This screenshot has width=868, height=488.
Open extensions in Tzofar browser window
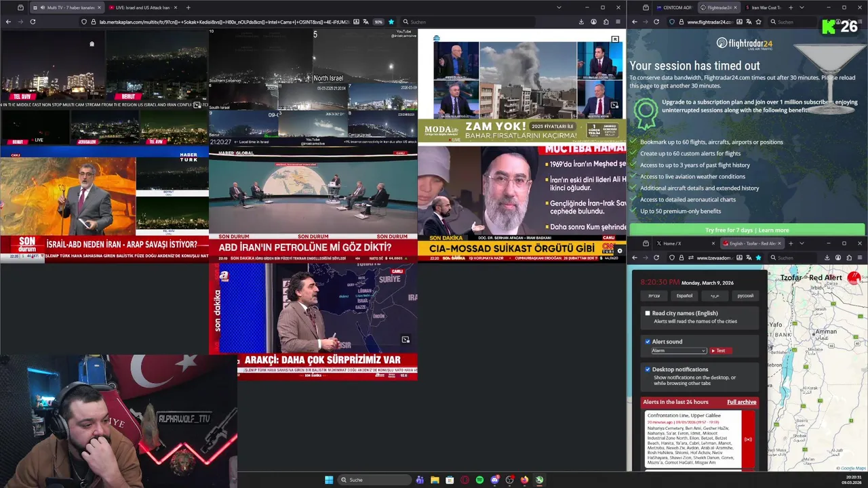[x=849, y=258]
